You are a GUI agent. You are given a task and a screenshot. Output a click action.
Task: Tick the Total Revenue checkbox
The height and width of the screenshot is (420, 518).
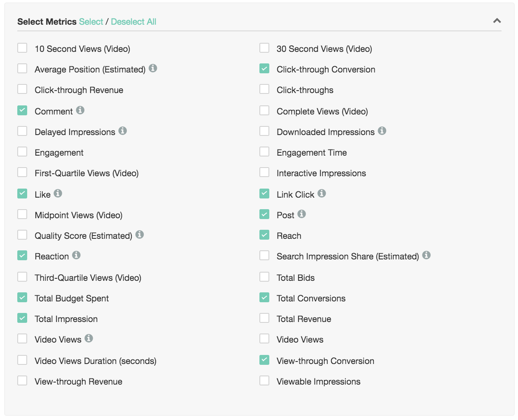[x=264, y=318]
